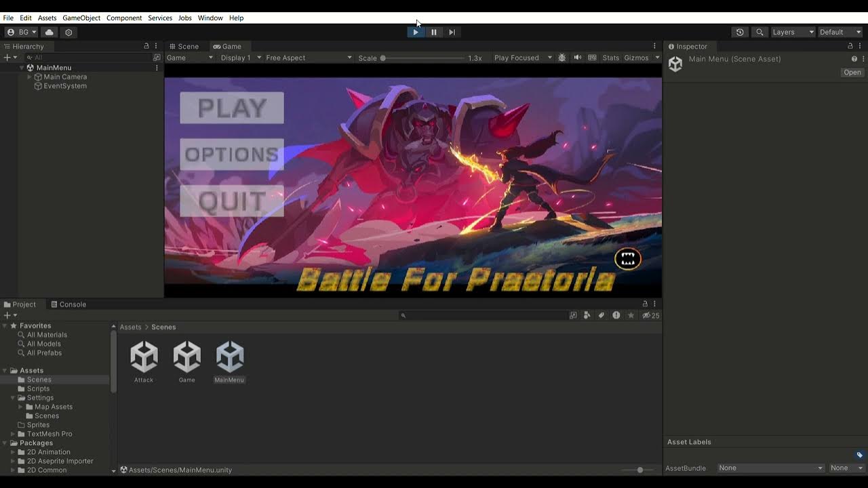
Task: Open the Assets menu
Action: click(47, 18)
